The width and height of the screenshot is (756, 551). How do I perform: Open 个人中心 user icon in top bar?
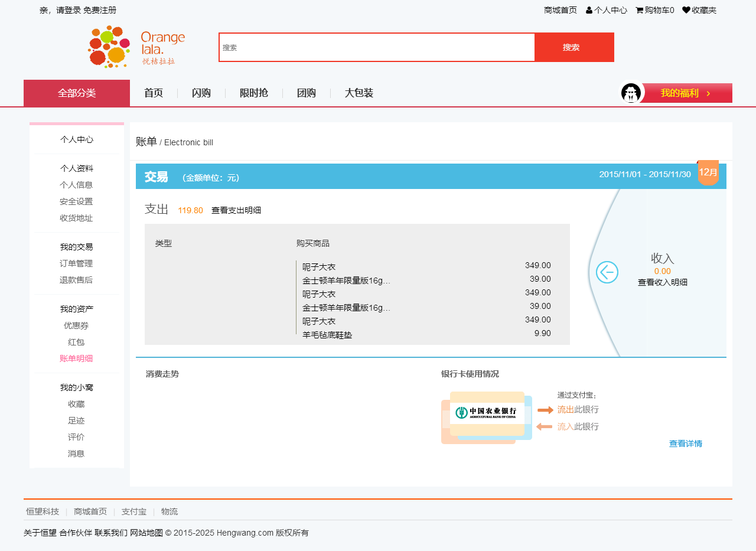click(589, 10)
